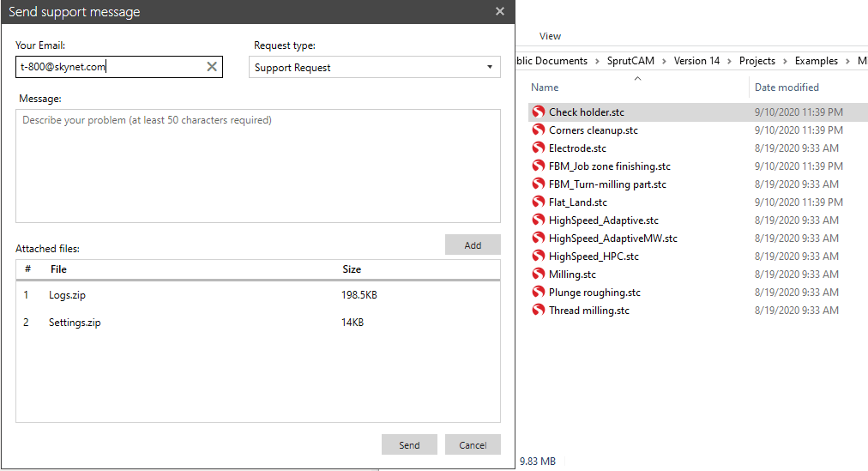Viewport: 868px width, 471px height.
Task: Close the Send support message dialog
Action: coord(500,11)
